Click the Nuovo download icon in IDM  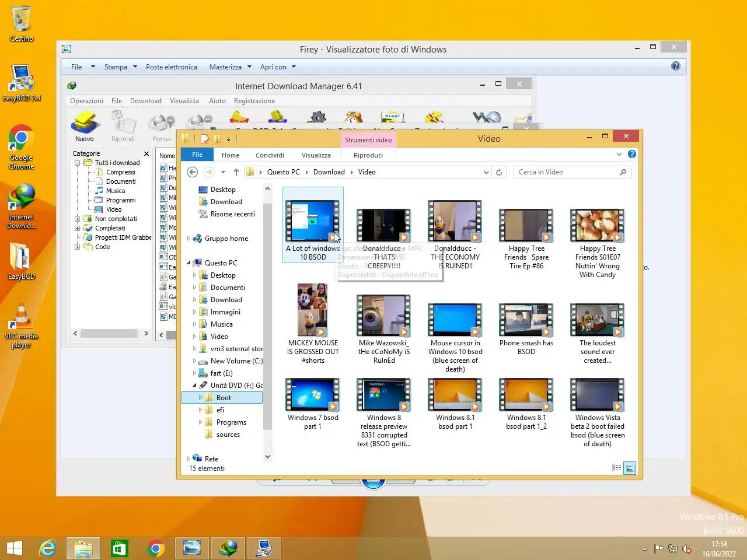(x=85, y=127)
